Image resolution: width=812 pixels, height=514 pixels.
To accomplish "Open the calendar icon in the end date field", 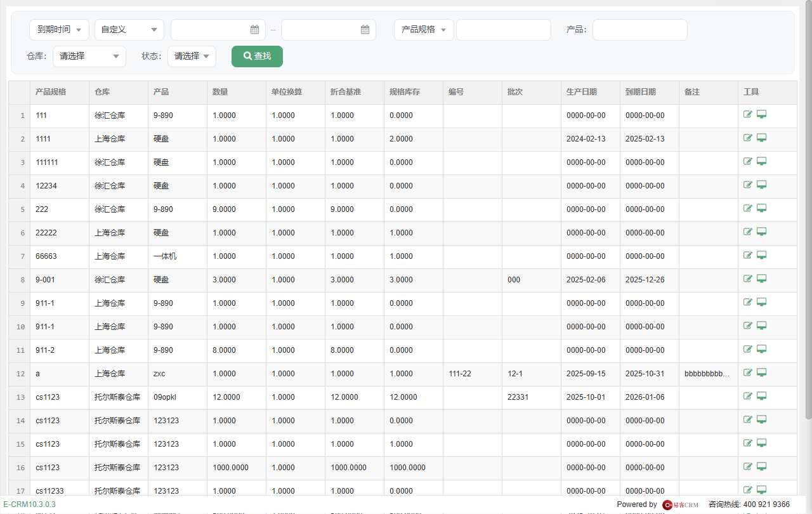I will click(365, 29).
